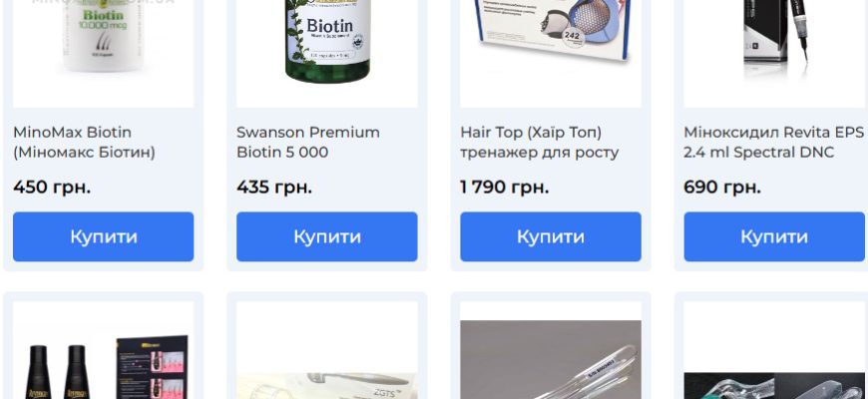Buy the MinoMax Biotin product
This screenshot has width=868, height=399.
[x=104, y=236]
